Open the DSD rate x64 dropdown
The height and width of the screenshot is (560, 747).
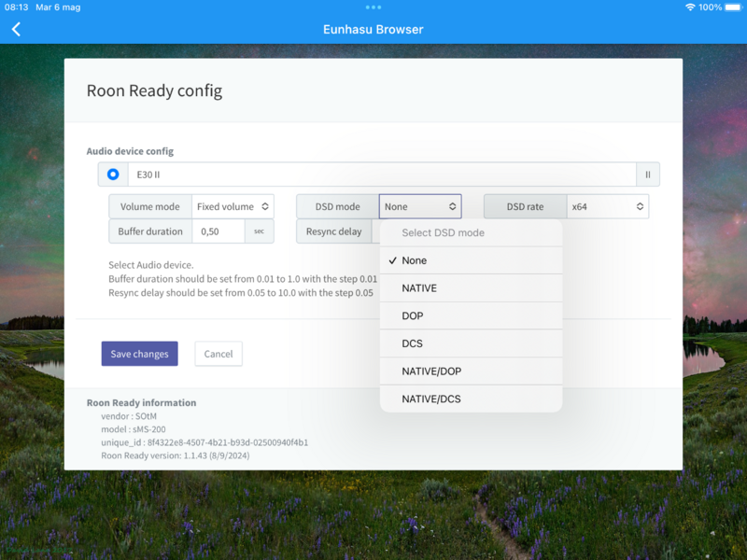click(x=607, y=206)
